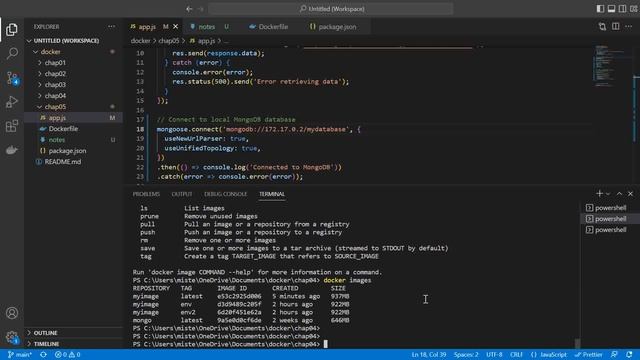Click the workspace search command box
This screenshot has height=360, width=640.
click(331, 9)
